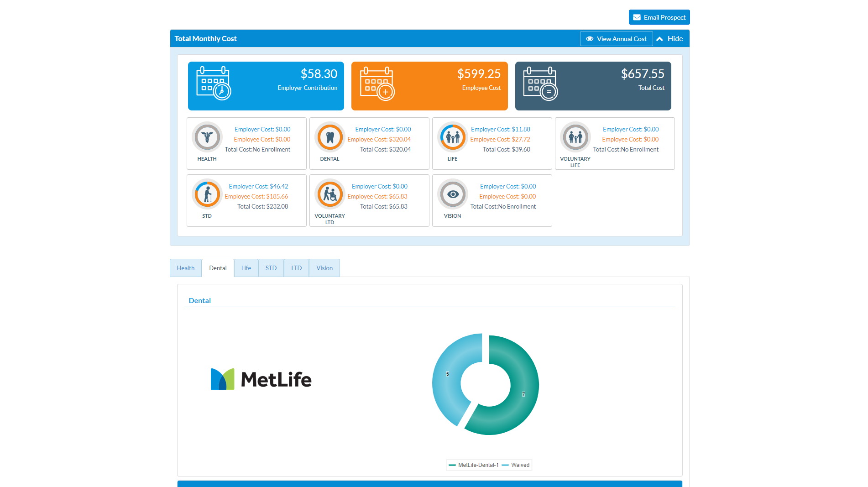
Task: Click the Dental section heading
Action: point(200,300)
